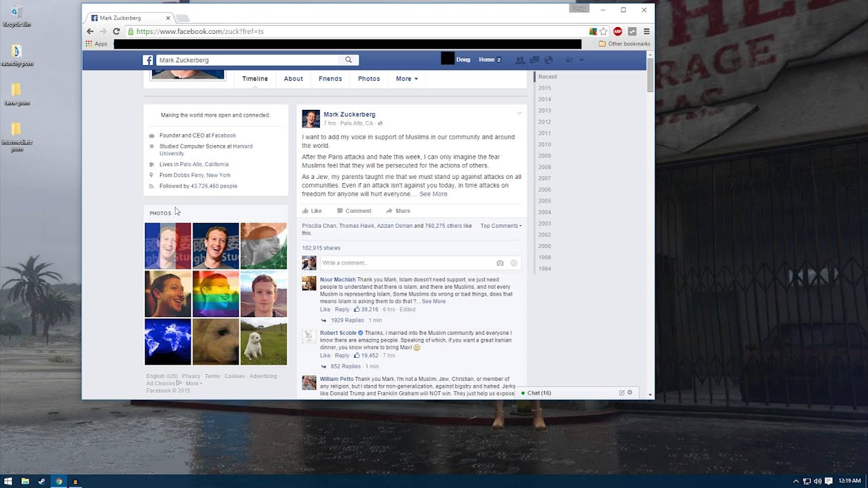
Task: Jump to 2012 in timeline sidebar
Action: click(545, 122)
